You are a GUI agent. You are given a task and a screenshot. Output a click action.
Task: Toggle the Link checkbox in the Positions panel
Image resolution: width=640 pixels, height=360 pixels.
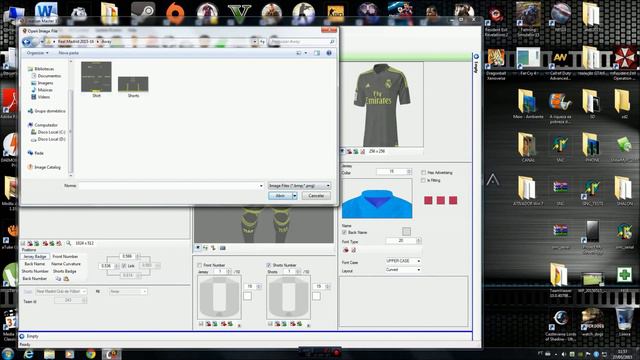tap(124, 266)
